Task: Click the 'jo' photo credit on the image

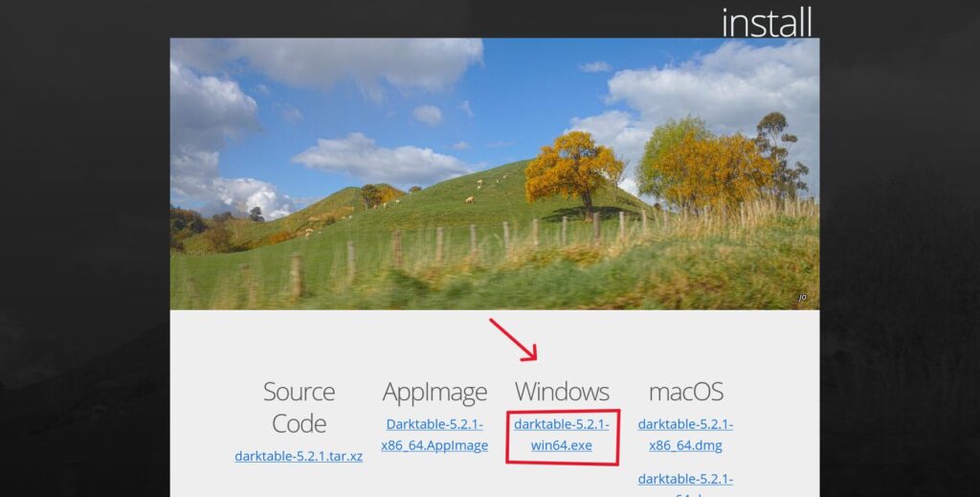Action: tap(802, 298)
